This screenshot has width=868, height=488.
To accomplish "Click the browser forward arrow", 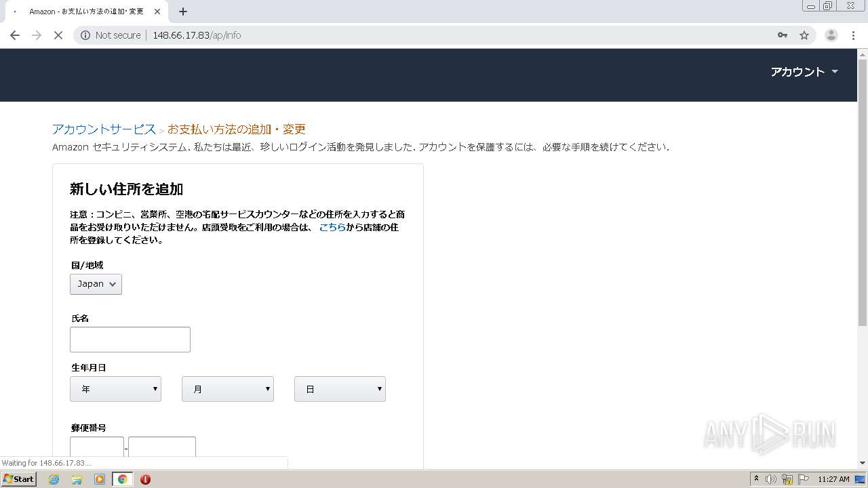I will (x=37, y=35).
